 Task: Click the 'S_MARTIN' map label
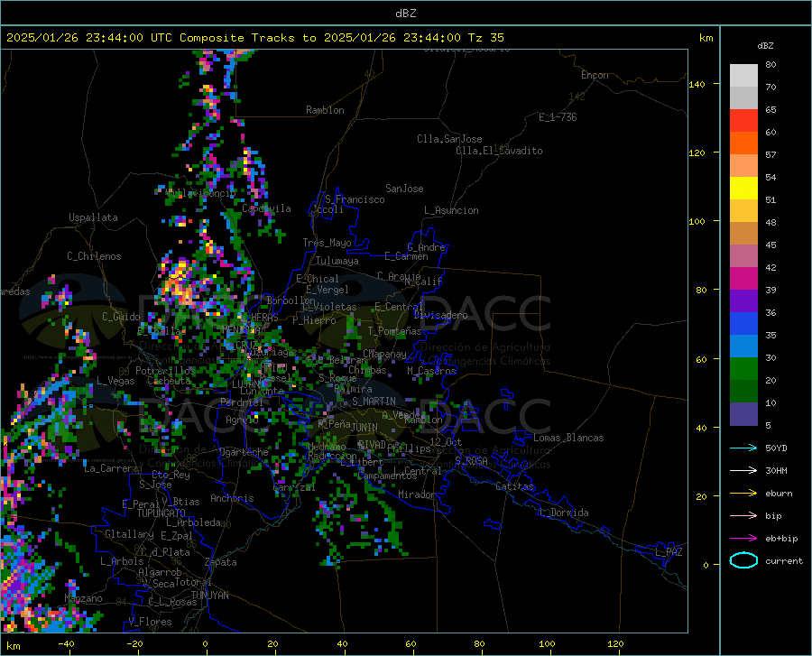coord(374,402)
